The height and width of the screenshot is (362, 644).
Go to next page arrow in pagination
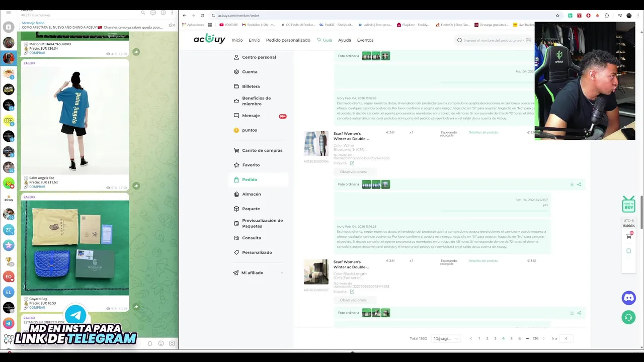pos(543,338)
